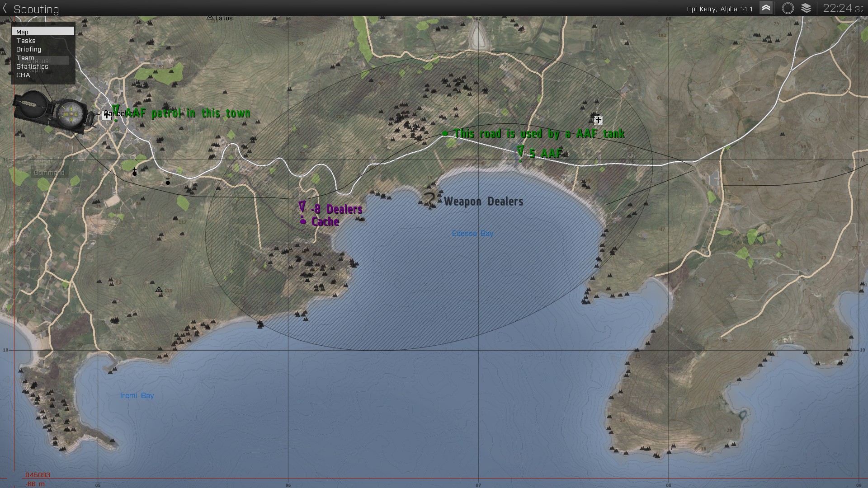Viewport: 868px width, 488px height.
Task: Open the CBA menu entry
Action: click(23, 75)
